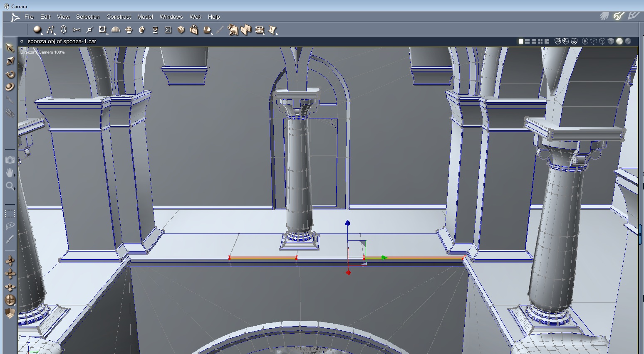
Task: Enable the textured sphere display mode
Action: tap(628, 41)
